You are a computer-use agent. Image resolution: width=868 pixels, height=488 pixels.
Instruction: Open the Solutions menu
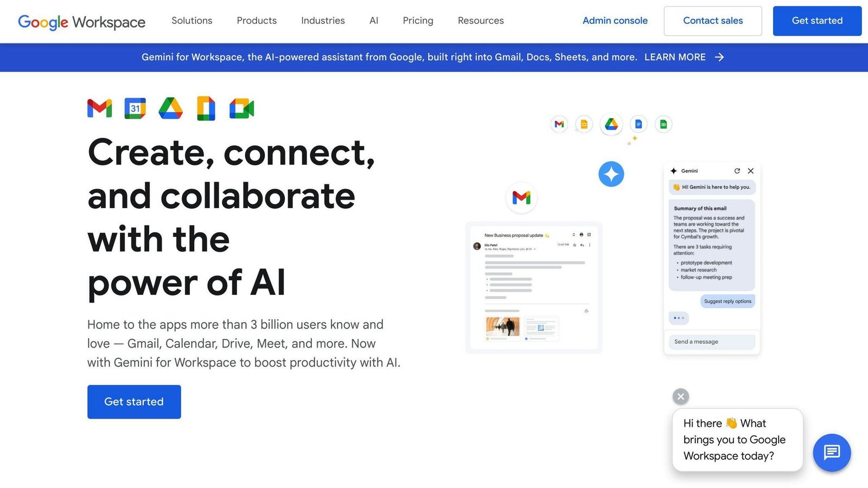192,21
